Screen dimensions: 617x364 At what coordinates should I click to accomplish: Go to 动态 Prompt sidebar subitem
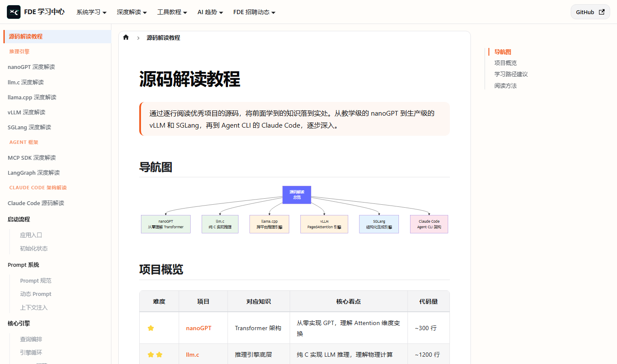36,294
